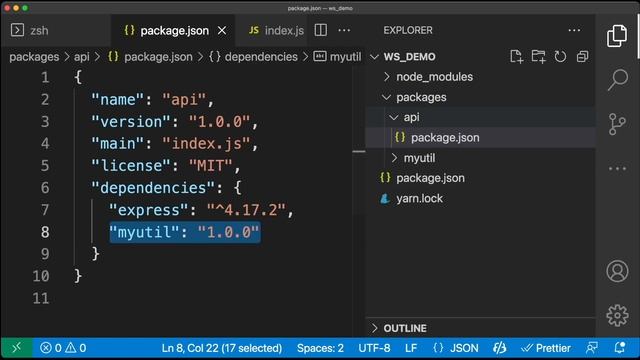Click api breadcrumb segment
640x360 pixels.
pyautogui.click(x=82, y=57)
